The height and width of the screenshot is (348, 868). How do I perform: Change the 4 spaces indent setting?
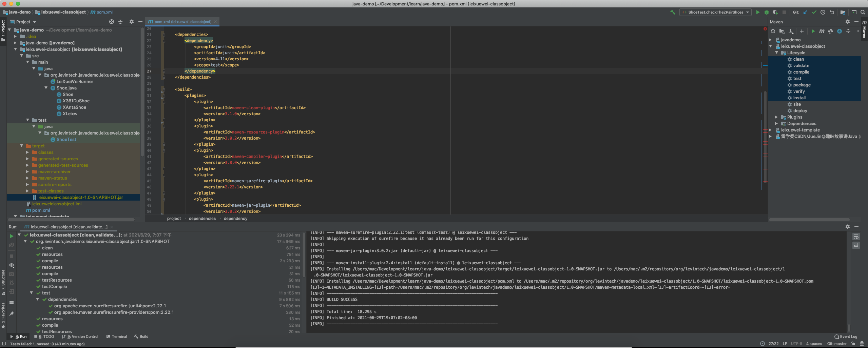click(x=814, y=344)
